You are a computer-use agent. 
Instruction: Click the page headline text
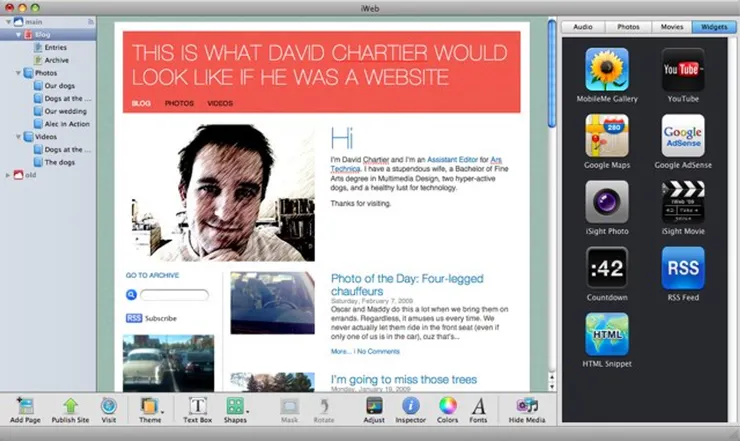tap(320, 65)
